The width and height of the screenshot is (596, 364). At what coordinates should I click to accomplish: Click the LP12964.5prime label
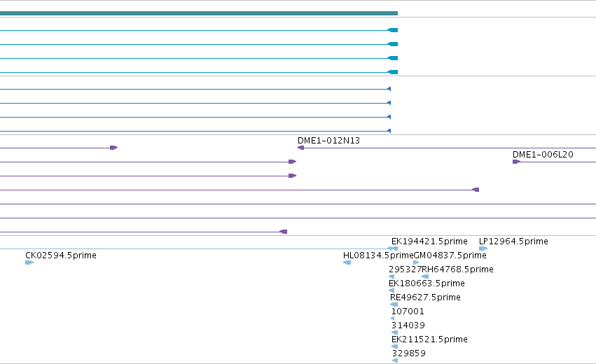tap(513, 241)
